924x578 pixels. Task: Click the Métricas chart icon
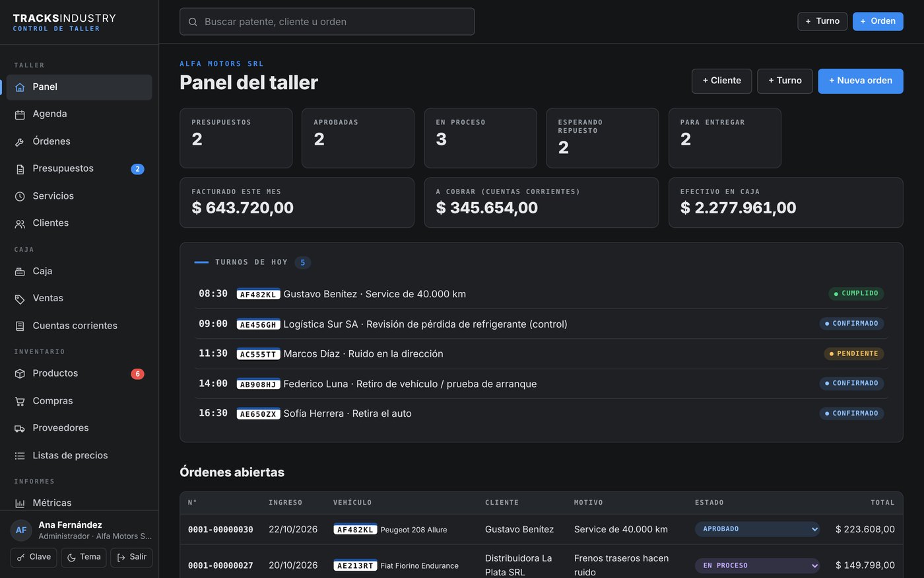[20, 503]
